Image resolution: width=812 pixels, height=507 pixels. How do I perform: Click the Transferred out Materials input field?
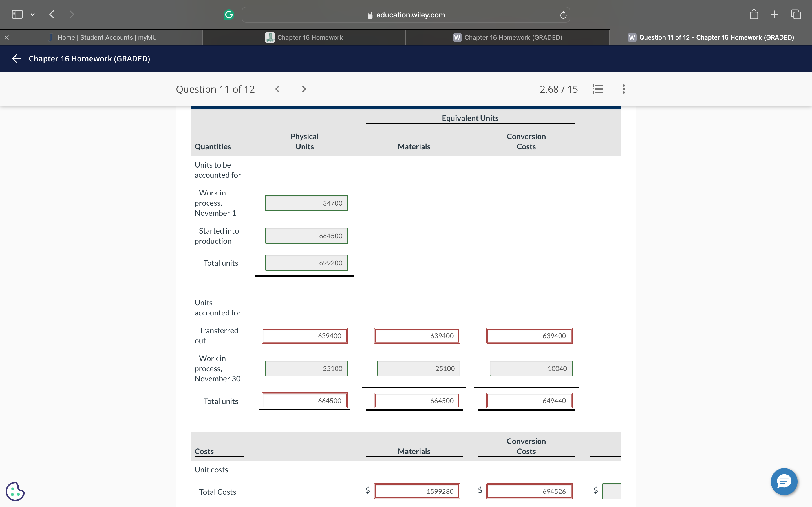[416, 336]
